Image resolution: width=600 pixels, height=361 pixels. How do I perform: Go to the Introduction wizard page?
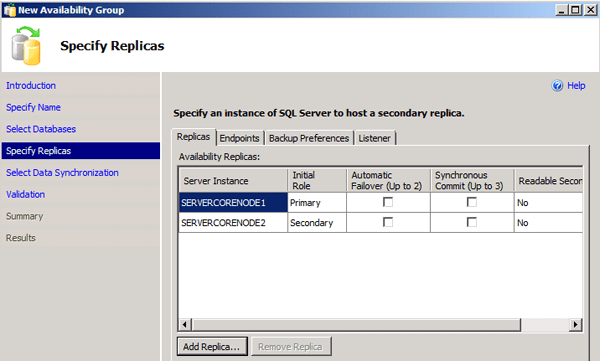[x=31, y=85]
